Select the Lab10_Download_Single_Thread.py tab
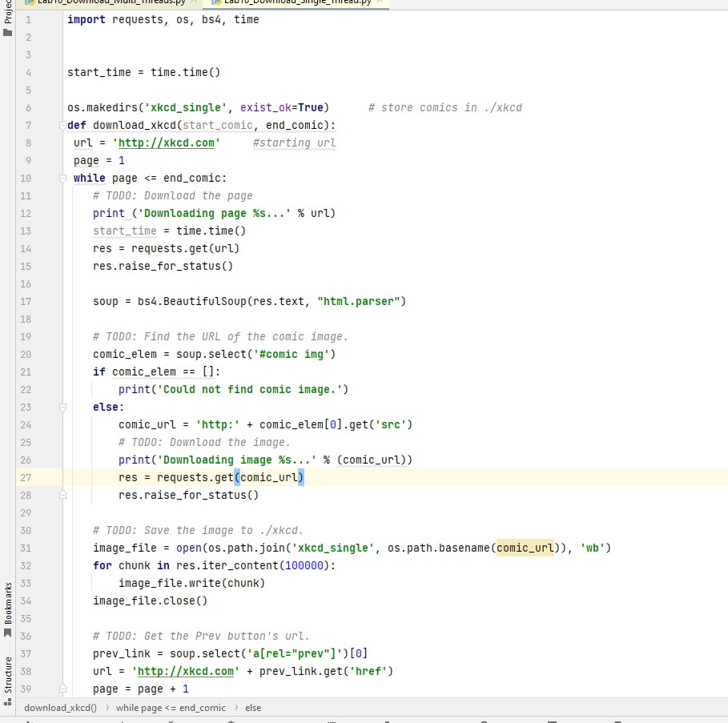Image resolution: width=728 pixels, height=723 pixels. [296, 2]
